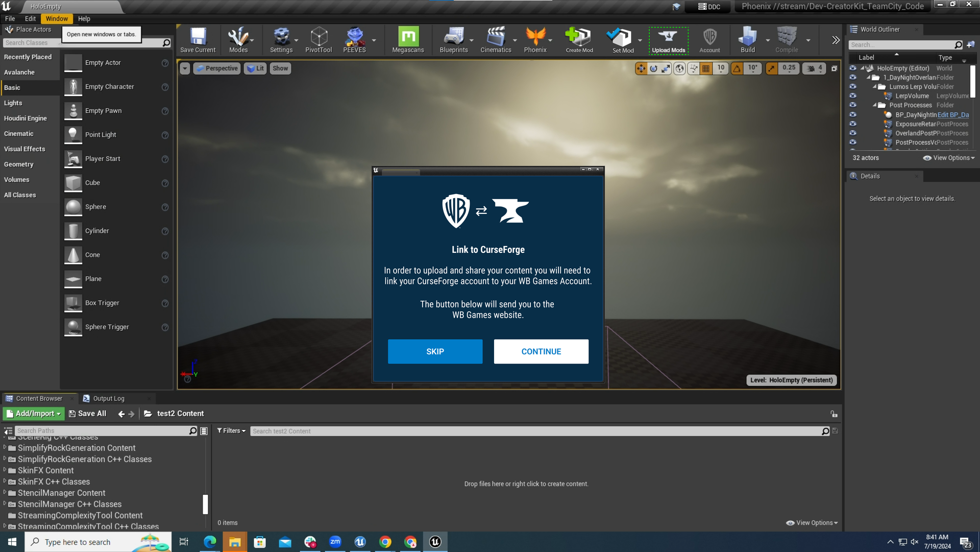
Task: Open the Window menu
Action: (56, 18)
